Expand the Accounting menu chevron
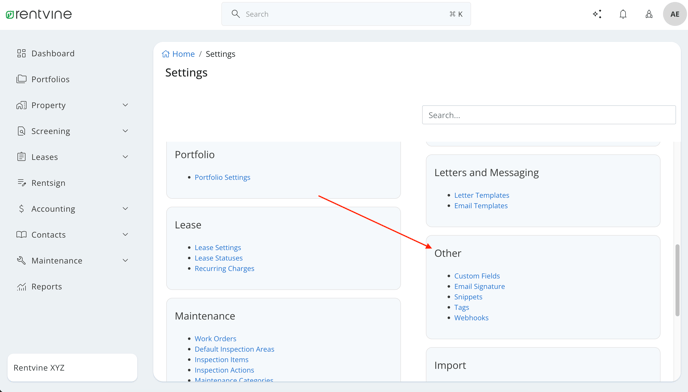688x392 pixels. [x=125, y=209]
